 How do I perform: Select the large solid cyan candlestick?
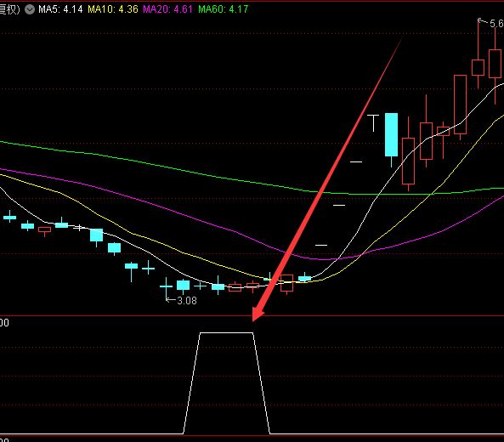[391, 134]
